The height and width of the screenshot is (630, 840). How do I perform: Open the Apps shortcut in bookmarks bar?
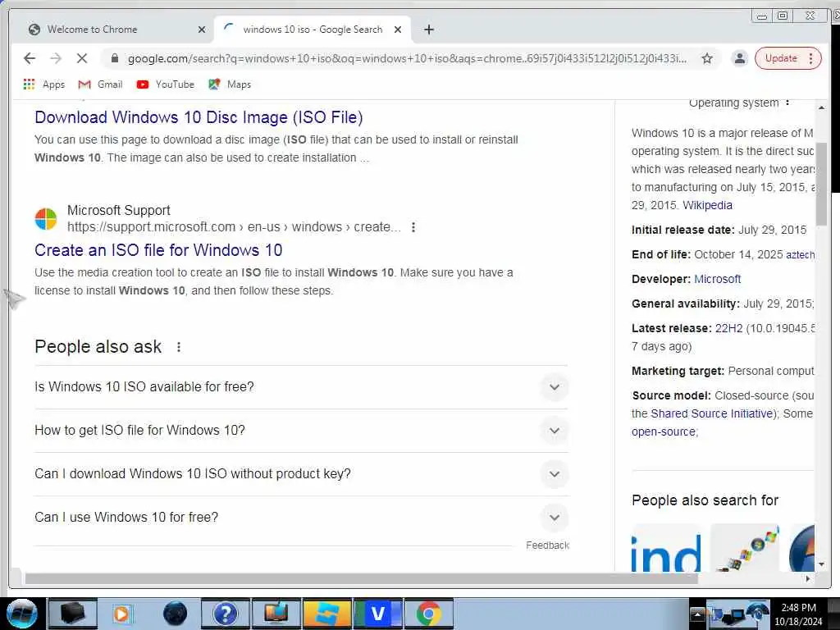[x=44, y=84]
